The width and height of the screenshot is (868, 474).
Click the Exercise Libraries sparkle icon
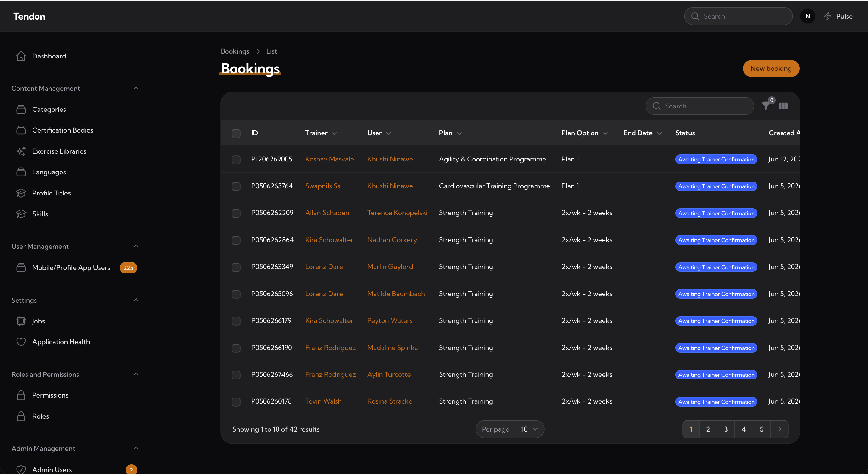(x=21, y=151)
